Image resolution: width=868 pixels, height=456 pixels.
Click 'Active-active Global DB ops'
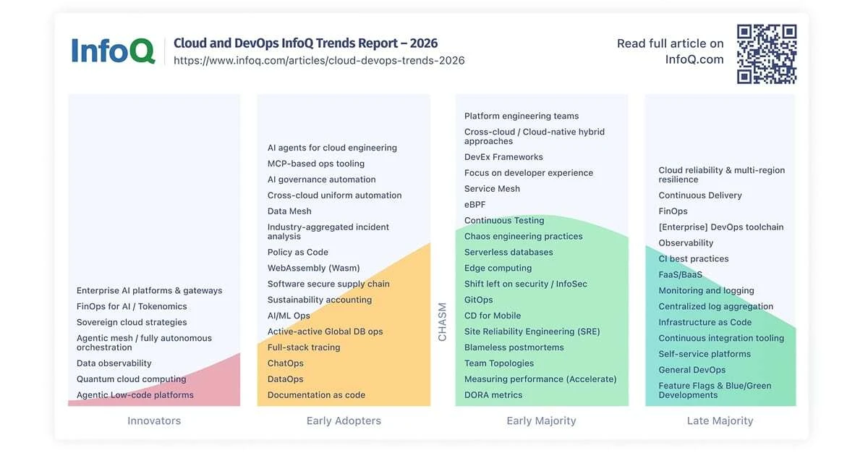point(325,332)
